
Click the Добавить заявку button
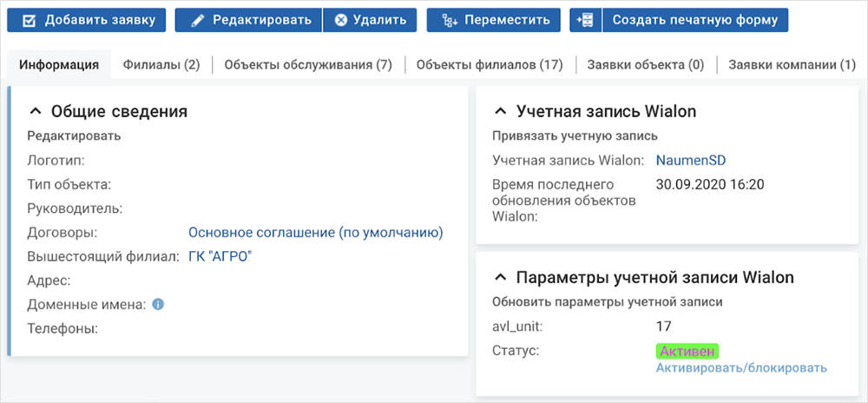pos(86,20)
